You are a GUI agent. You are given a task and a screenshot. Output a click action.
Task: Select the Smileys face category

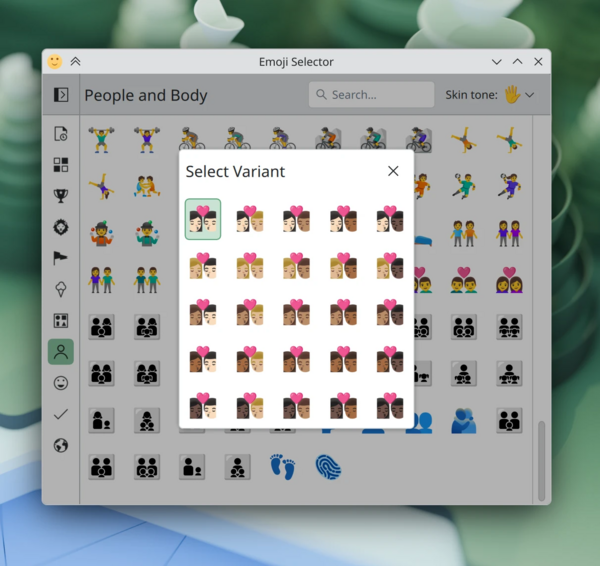click(61, 383)
